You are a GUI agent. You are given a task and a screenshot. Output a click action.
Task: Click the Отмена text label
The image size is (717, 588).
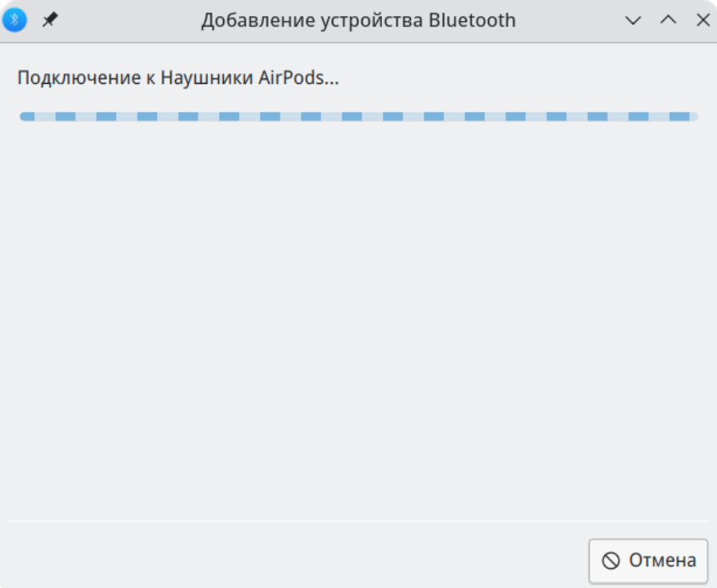pos(663,561)
